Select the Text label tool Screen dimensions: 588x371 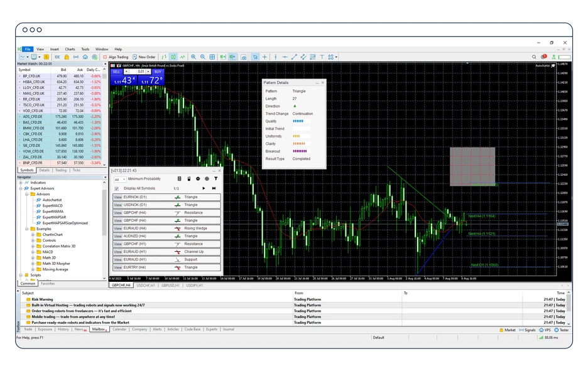tap(322, 57)
